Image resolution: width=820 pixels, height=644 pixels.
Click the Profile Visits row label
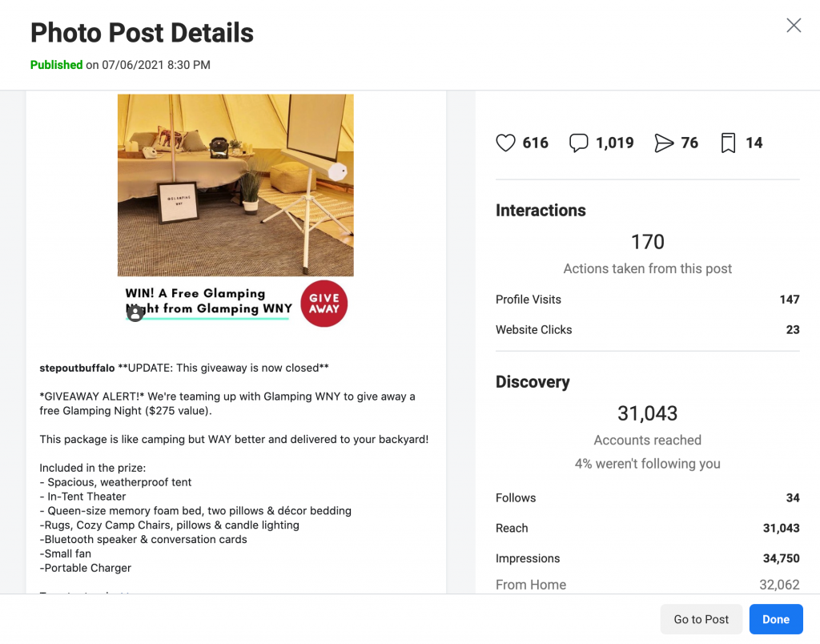[x=529, y=300]
